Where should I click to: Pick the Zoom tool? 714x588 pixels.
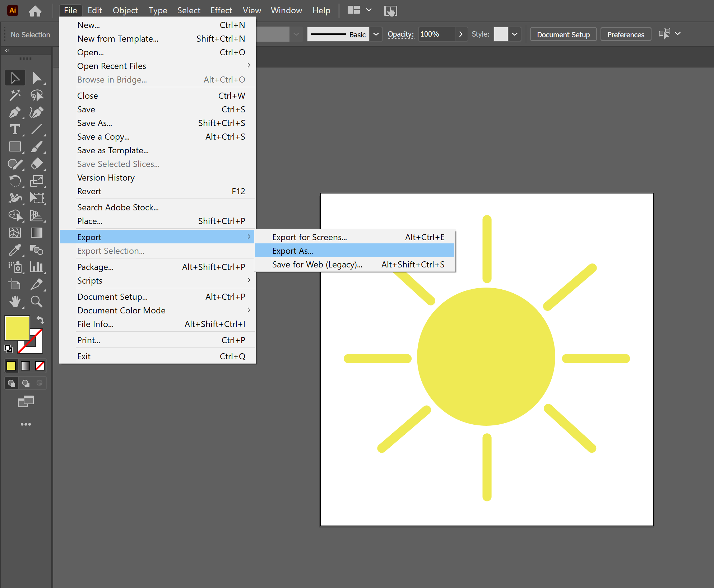pyautogui.click(x=36, y=302)
